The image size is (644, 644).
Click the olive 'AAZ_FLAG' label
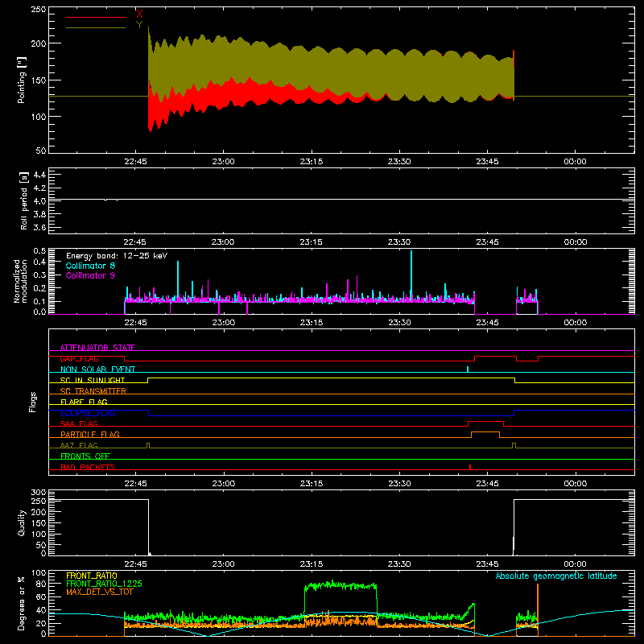tap(79, 445)
